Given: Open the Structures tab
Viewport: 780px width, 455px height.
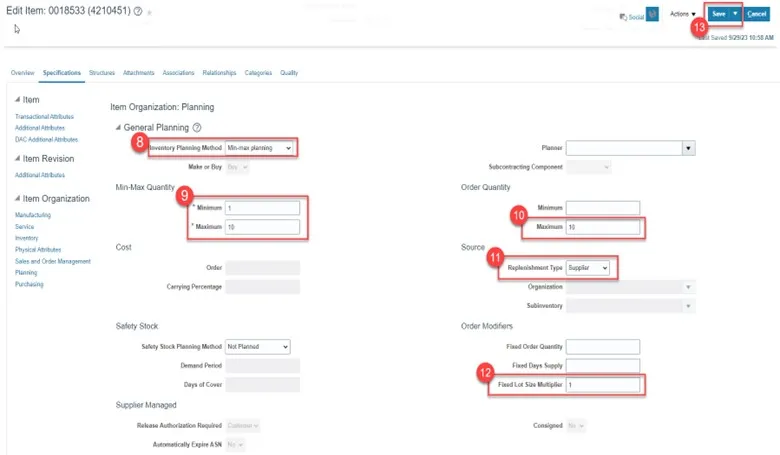Looking at the screenshot, I should point(101,73).
